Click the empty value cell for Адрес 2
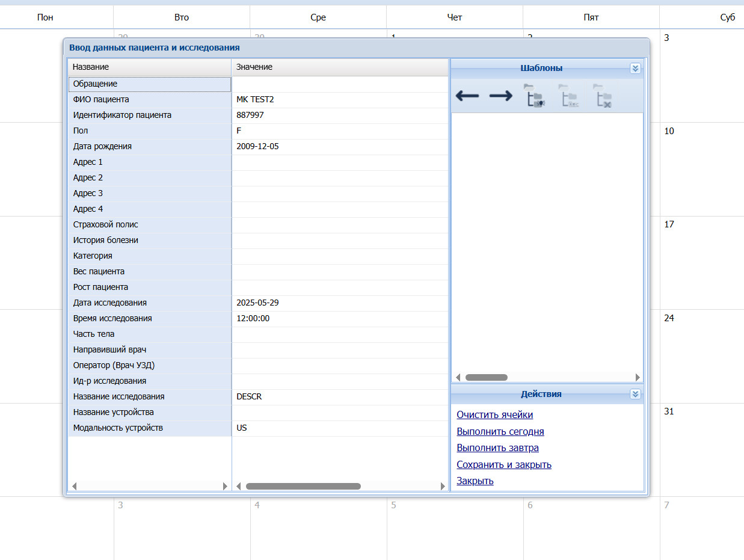Screen dimensions: 744x560 coord(340,178)
